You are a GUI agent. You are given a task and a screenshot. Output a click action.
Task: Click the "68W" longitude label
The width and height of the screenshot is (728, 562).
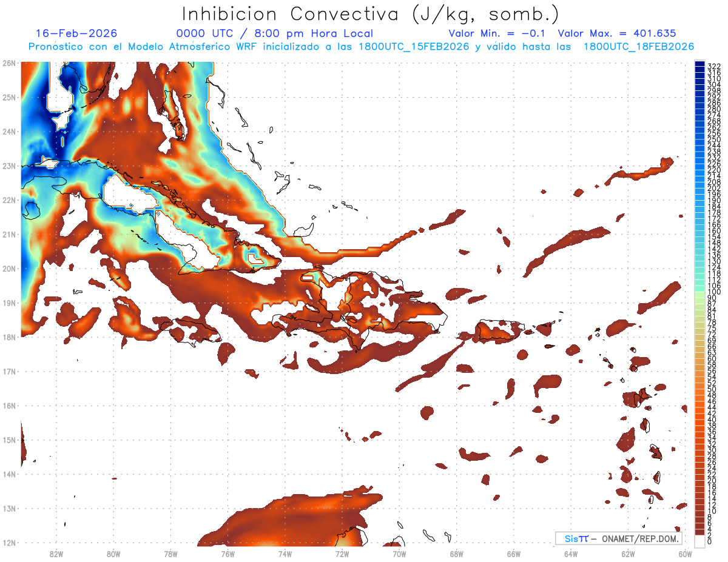click(x=457, y=554)
